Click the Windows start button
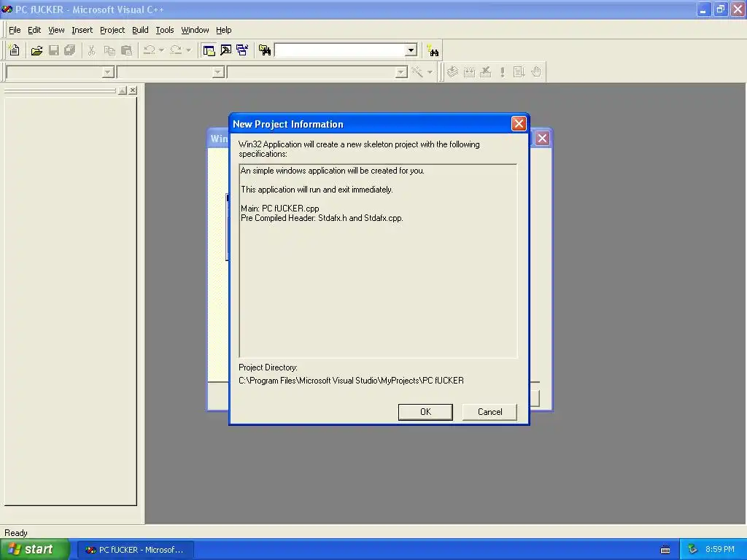 click(35, 550)
